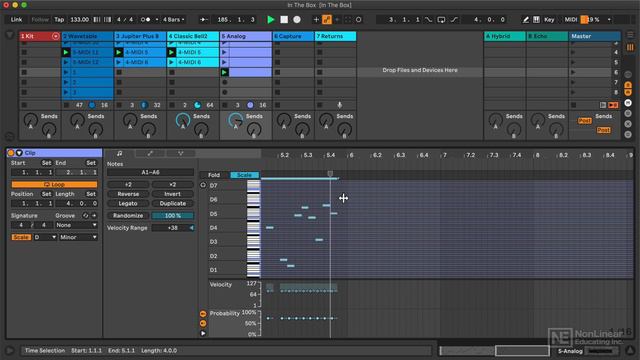Edit the 133.00 tempo field
The image size is (640, 360).
click(79, 19)
